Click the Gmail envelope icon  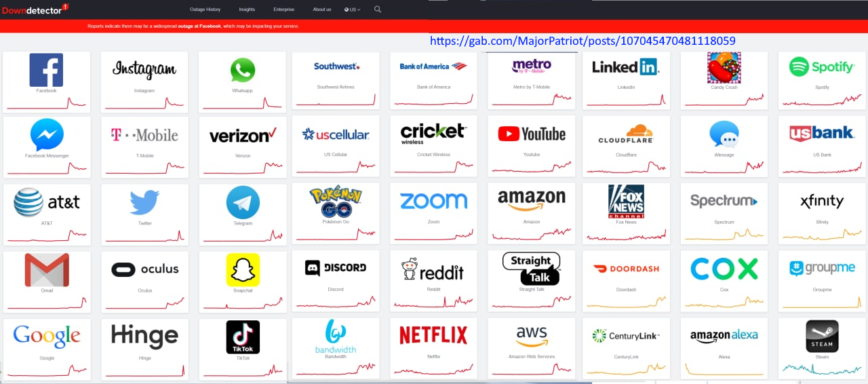(x=47, y=270)
